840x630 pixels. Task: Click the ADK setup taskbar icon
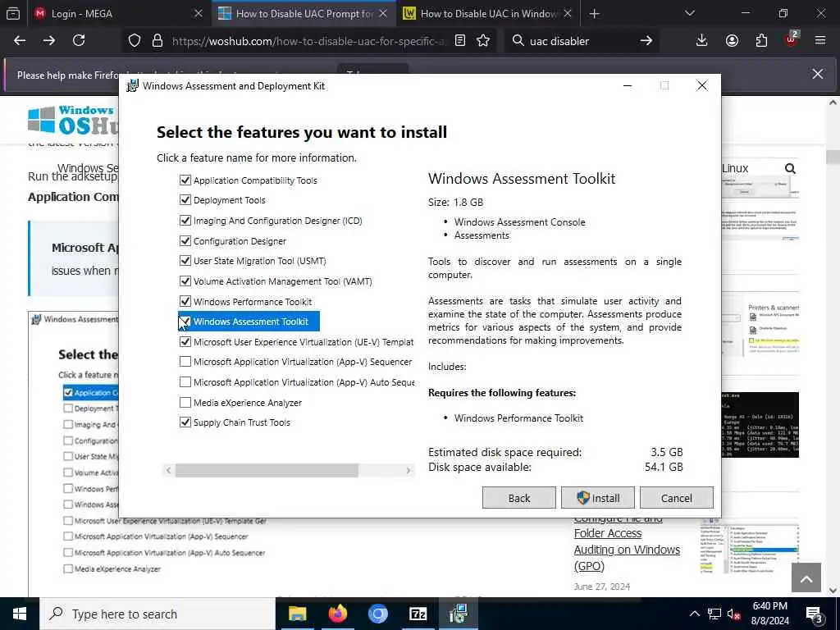[458, 614]
